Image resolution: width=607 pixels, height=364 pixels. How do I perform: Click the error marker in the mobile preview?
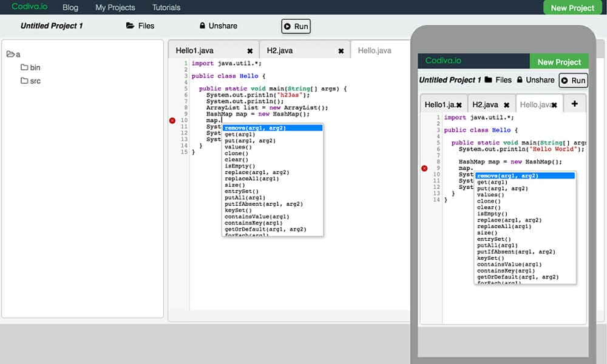click(424, 169)
